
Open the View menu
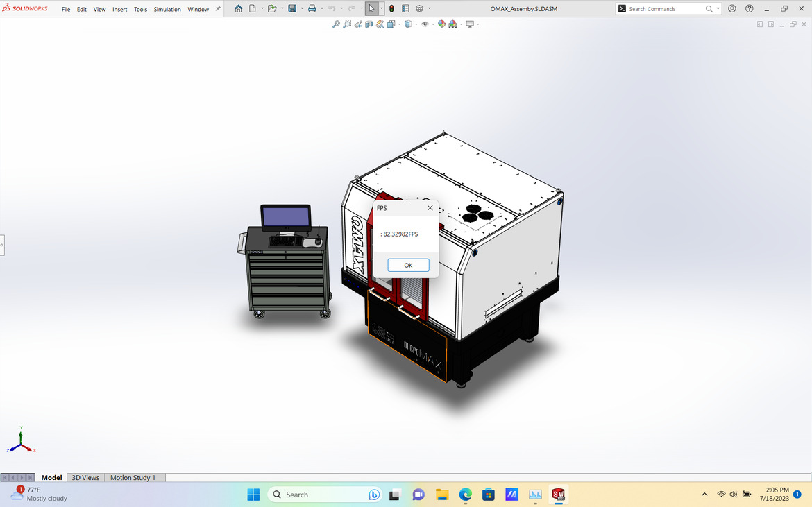click(x=99, y=9)
